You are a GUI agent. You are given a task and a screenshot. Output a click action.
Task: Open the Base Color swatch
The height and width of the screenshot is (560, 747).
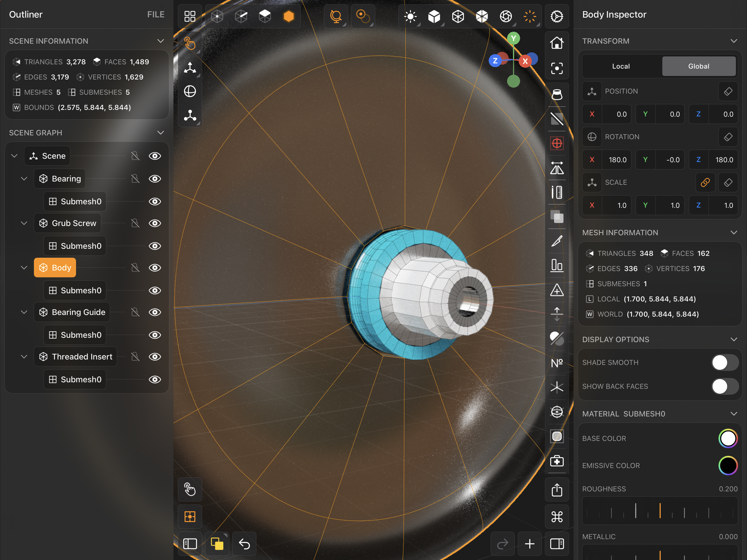(728, 438)
